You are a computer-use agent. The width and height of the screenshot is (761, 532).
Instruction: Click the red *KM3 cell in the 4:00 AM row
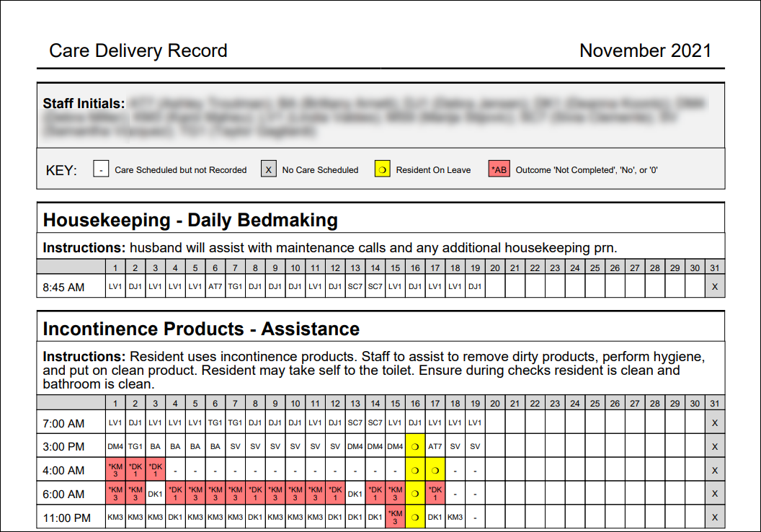[115, 470]
